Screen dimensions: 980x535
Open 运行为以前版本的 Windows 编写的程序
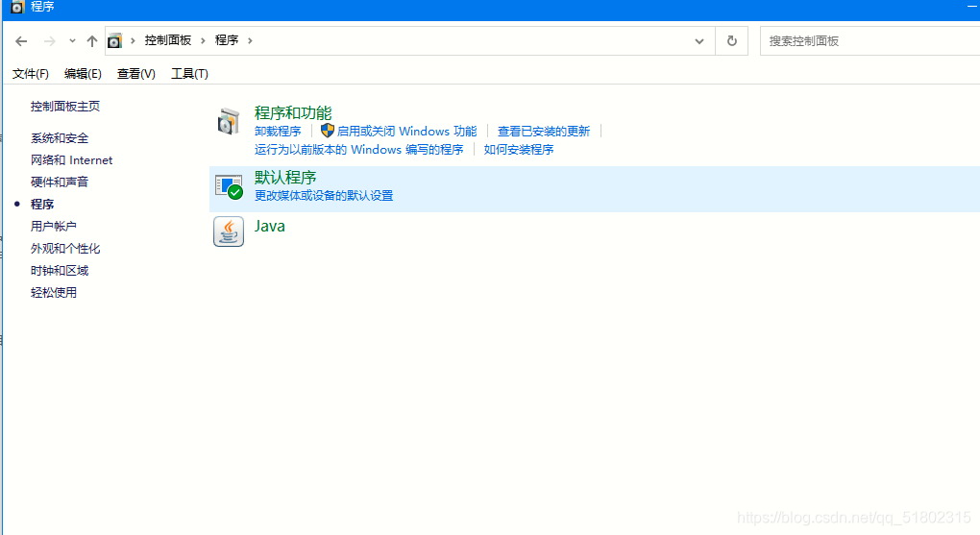tap(358, 150)
